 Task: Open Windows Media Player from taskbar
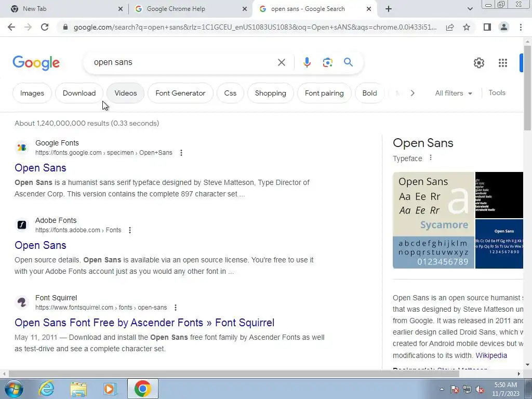pyautogui.click(x=110, y=389)
